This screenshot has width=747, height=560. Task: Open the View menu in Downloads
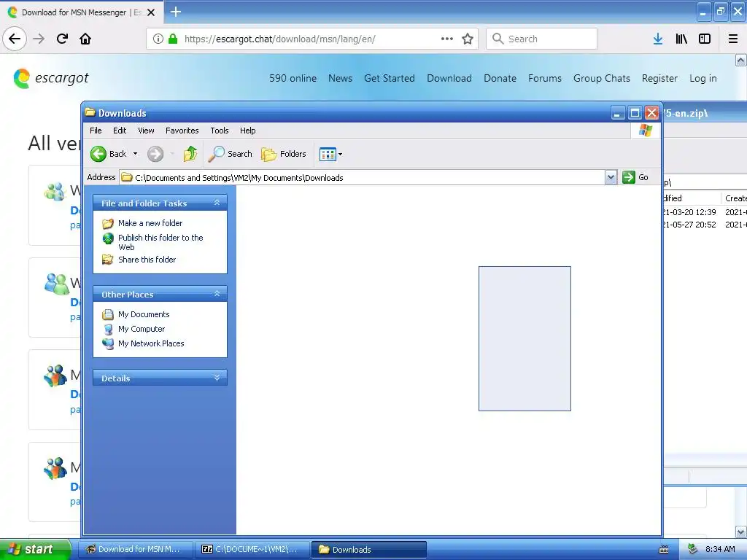click(x=146, y=131)
